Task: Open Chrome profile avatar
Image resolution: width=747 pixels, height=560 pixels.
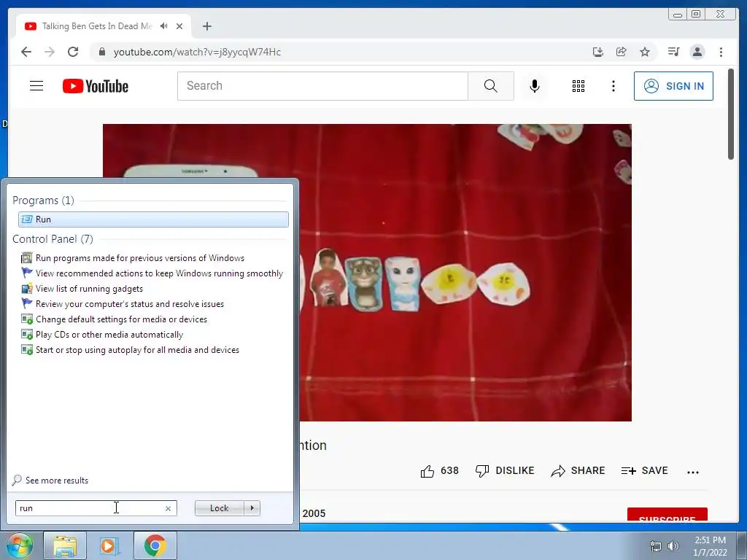Action: tap(697, 52)
